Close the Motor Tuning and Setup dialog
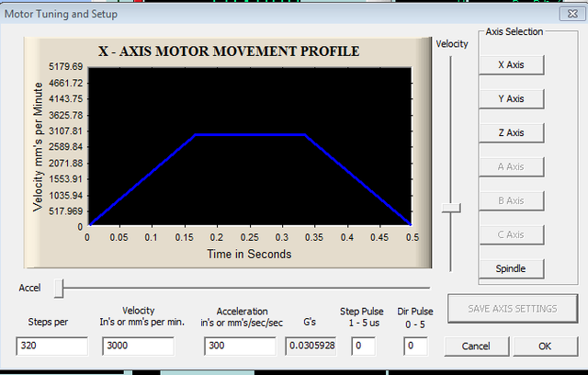 click(572, 14)
